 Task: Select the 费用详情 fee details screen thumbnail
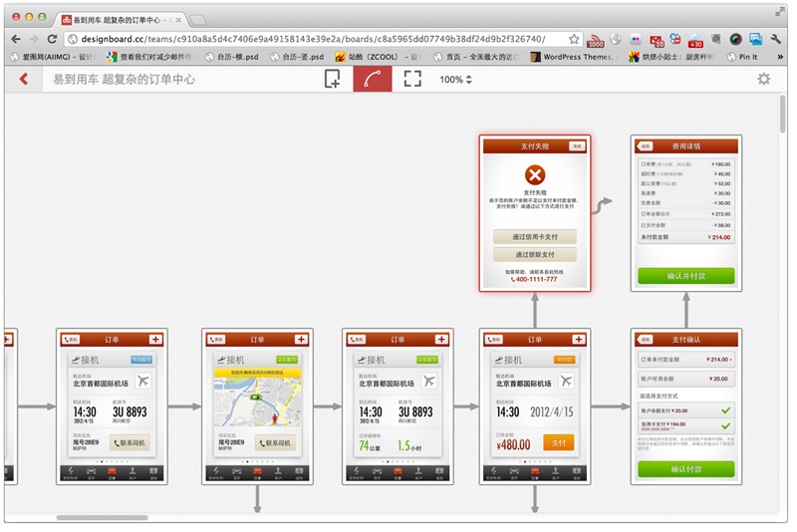tap(685, 213)
